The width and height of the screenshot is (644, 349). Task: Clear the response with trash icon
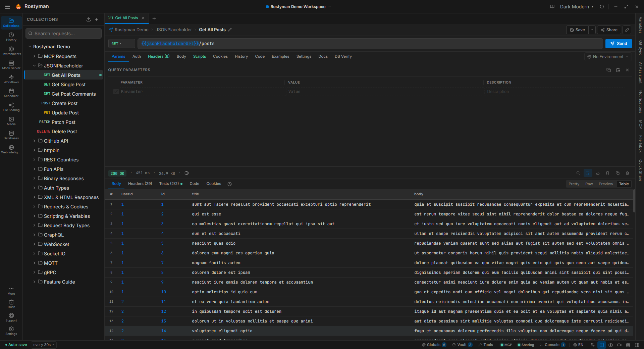627,173
